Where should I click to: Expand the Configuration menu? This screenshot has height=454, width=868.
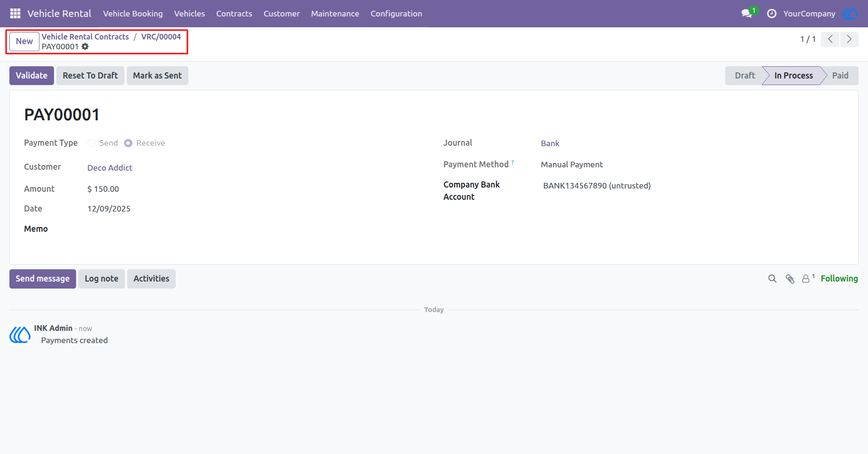click(396, 14)
